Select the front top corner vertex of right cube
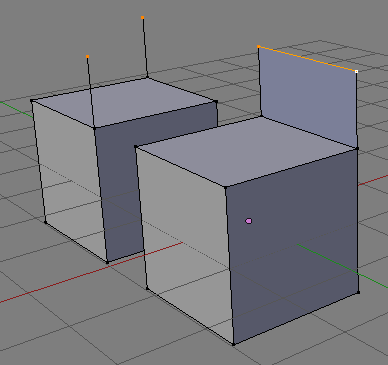 226,187
